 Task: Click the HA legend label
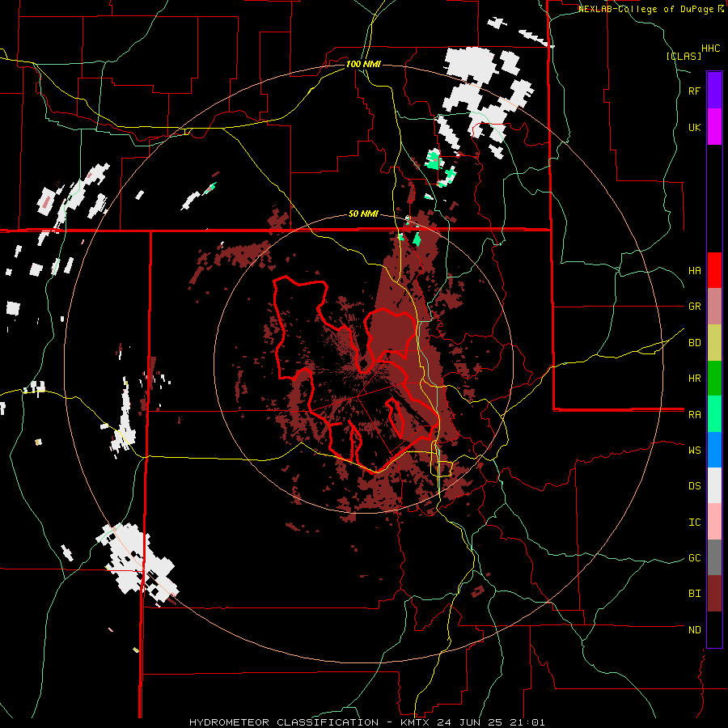695,270
